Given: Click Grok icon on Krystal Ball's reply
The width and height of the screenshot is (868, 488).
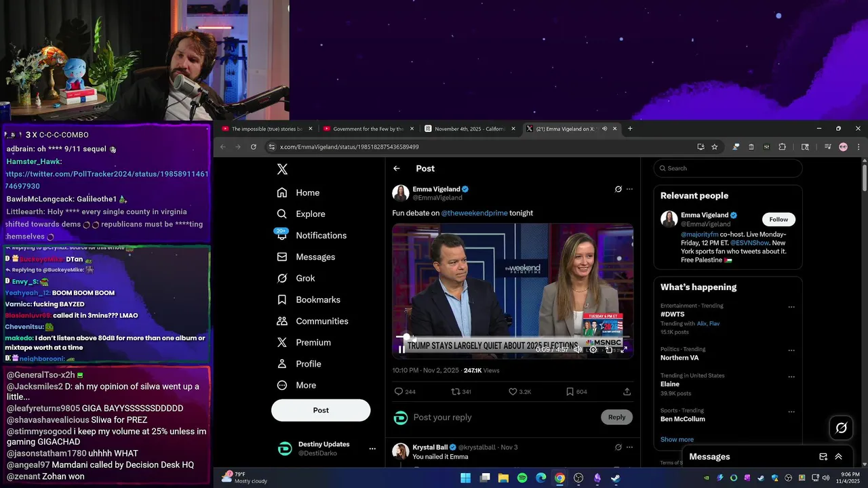Looking at the screenshot, I should point(618,447).
